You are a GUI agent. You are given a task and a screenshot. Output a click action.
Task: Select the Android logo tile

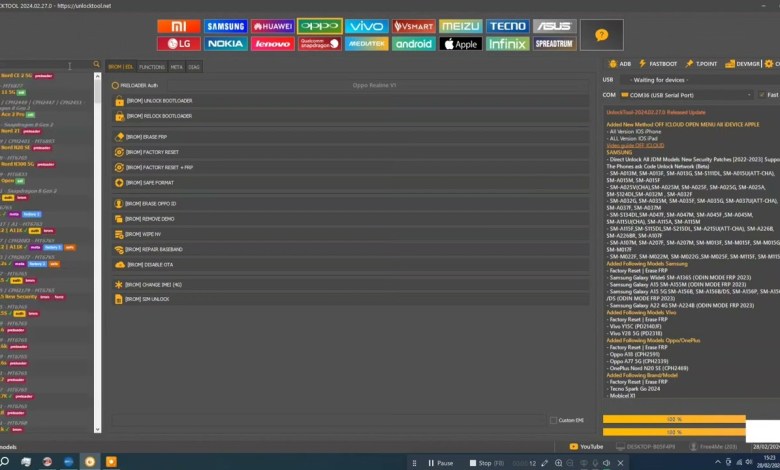point(413,44)
